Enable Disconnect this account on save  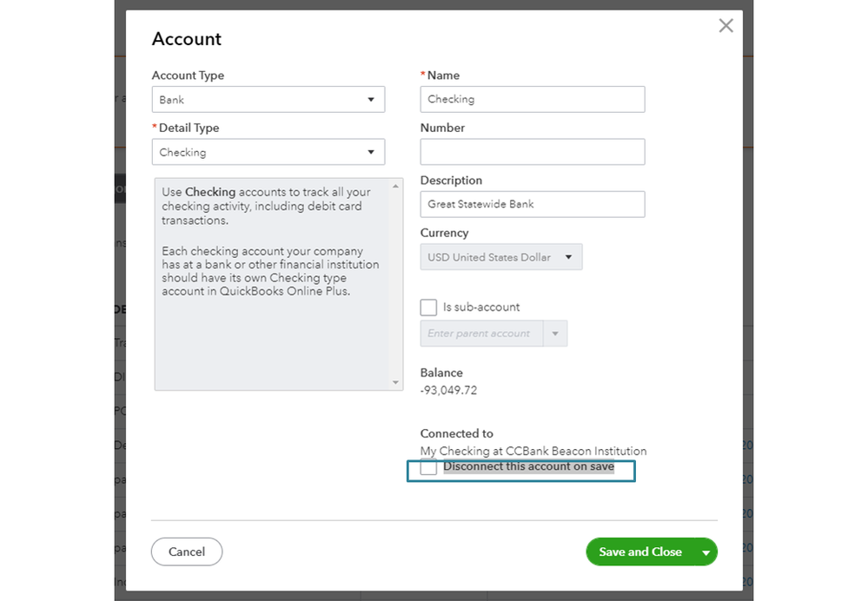pos(429,468)
